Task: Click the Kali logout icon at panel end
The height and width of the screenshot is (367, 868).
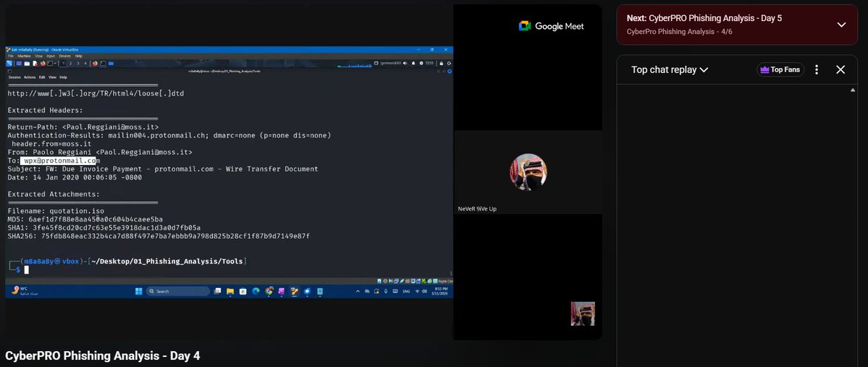Action: click(x=449, y=63)
